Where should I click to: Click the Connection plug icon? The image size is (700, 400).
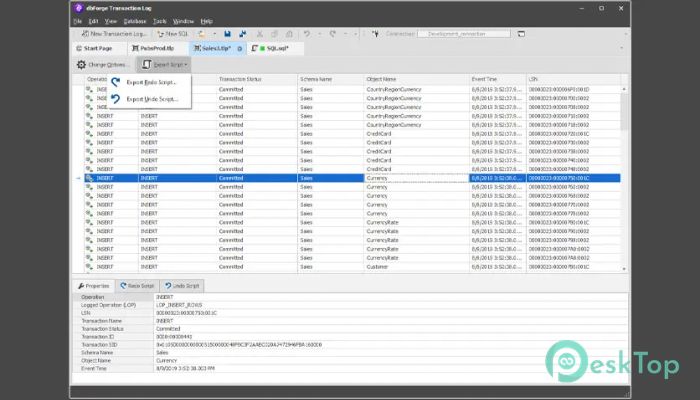tap(375, 34)
